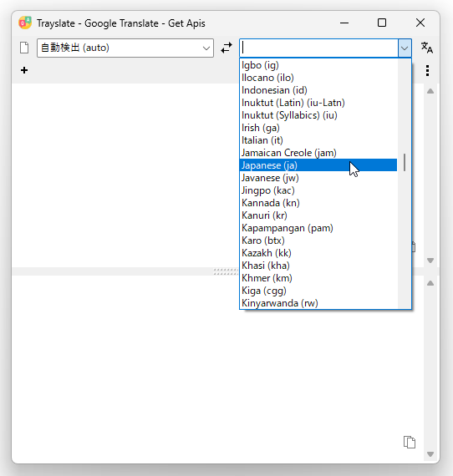Click the Trayslate app icon in title bar
Screen dimensions: 453x476
click(25, 23)
